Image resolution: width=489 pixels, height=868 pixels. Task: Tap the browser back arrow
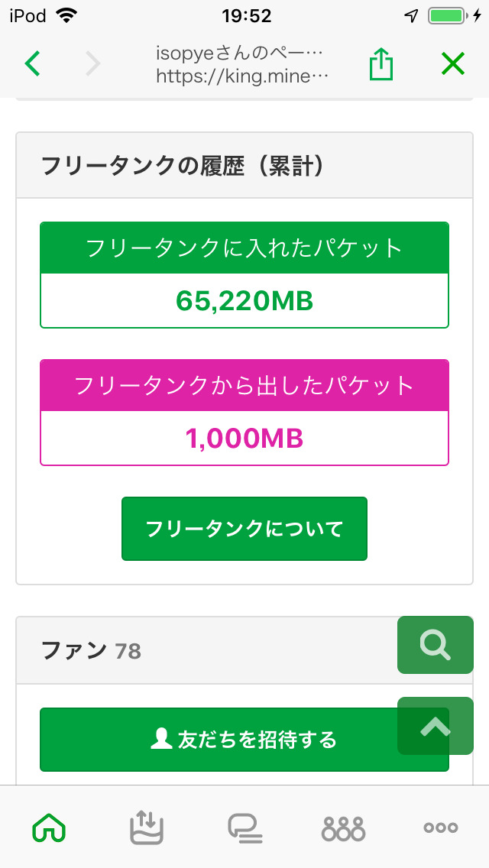(32, 64)
